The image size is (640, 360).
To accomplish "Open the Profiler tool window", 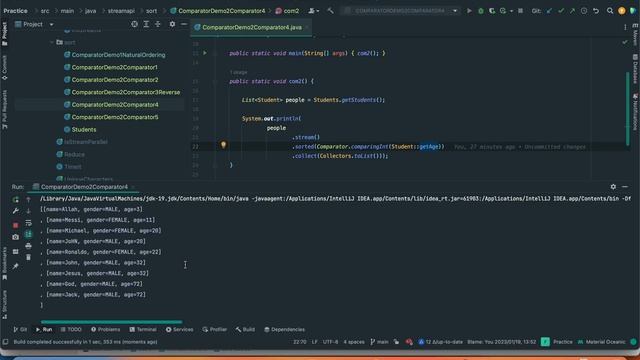I will tap(215, 329).
